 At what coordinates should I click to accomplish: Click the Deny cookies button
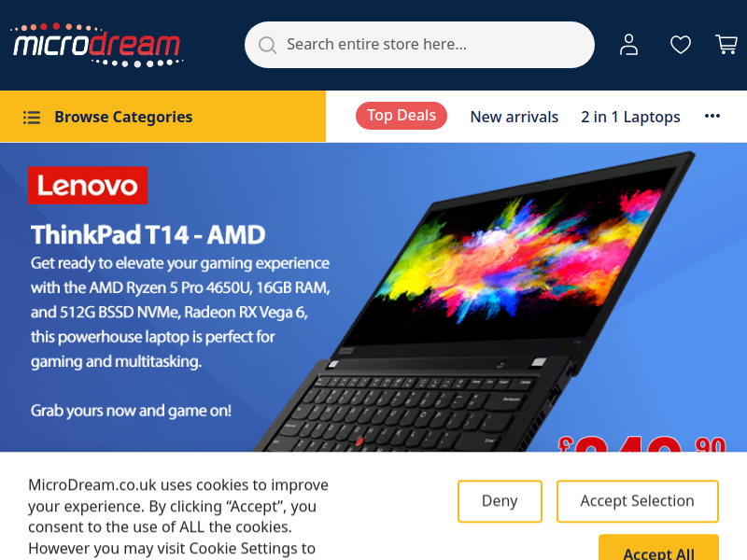click(500, 501)
